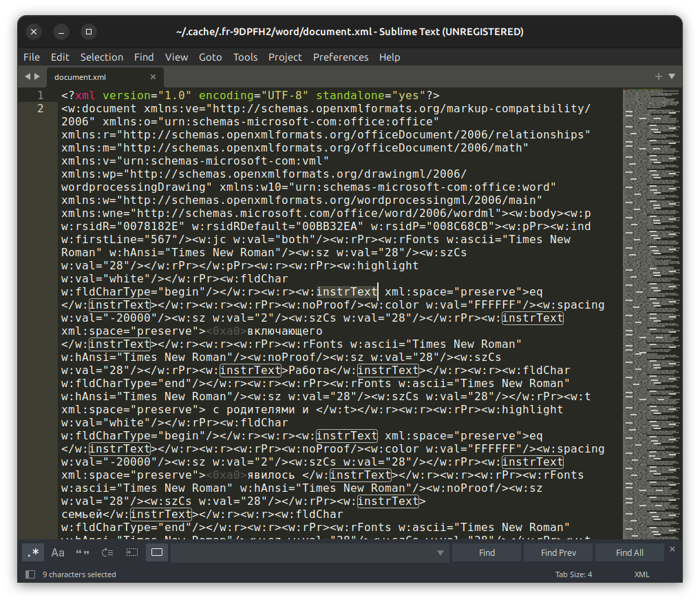
Task: Open the File menu
Action: coord(31,57)
